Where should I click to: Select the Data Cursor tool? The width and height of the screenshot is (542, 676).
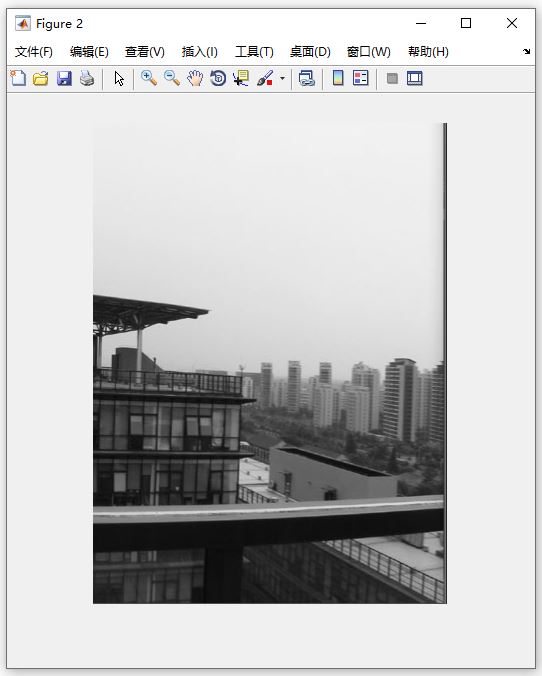pyautogui.click(x=241, y=78)
